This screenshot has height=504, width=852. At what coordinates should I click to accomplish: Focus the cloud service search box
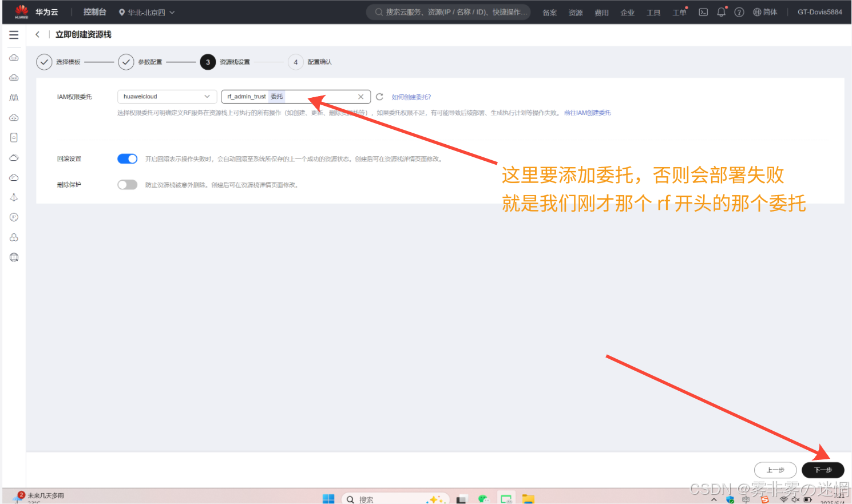(449, 12)
